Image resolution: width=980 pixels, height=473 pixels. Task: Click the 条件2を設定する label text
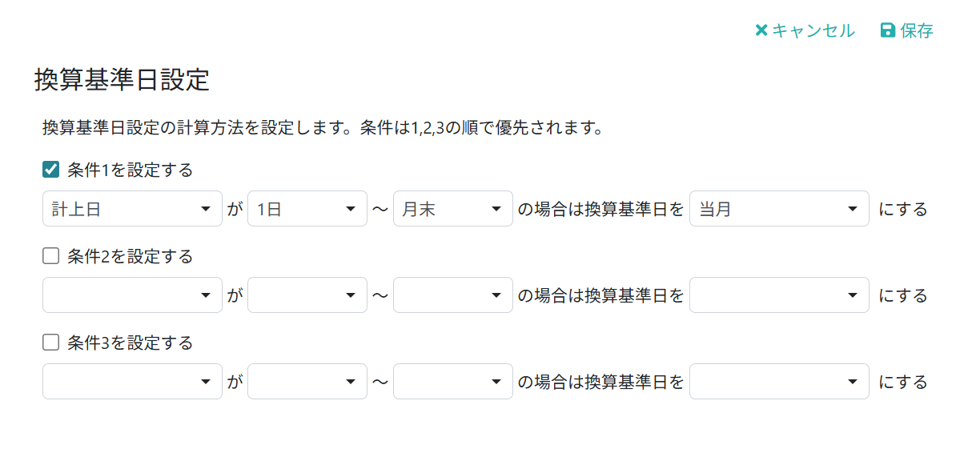tap(131, 256)
